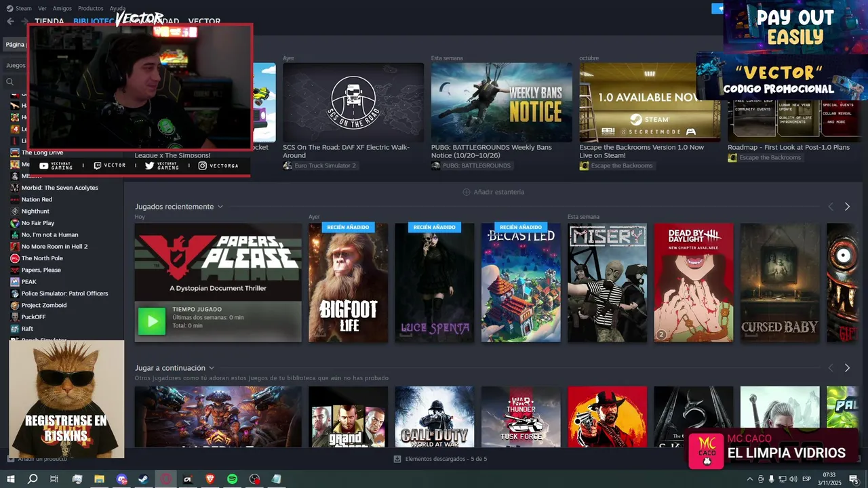Switch the ESP input language indicator
This screenshot has width=868, height=488.
(x=807, y=479)
